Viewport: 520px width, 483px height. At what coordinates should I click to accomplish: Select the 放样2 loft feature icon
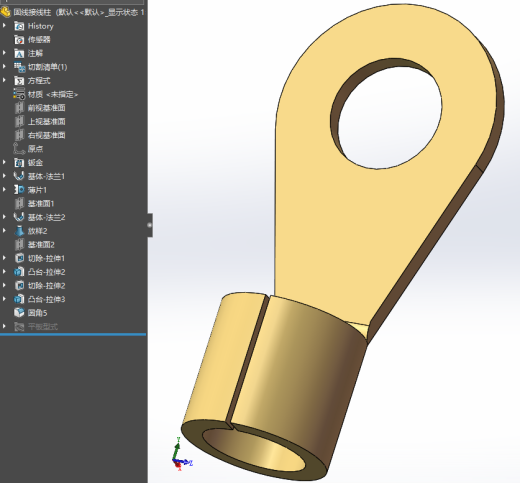pyautogui.click(x=19, y=231)
